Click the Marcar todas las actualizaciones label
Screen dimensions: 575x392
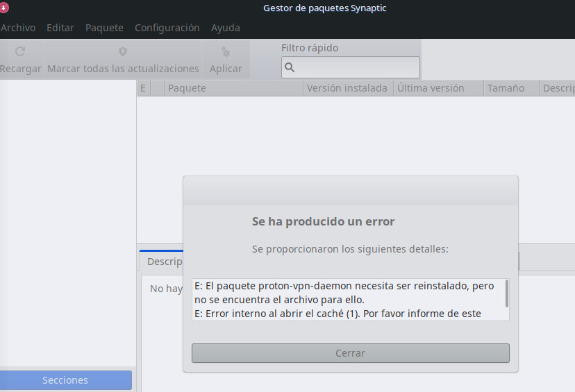pyautogui.click(x=123, y=69)
